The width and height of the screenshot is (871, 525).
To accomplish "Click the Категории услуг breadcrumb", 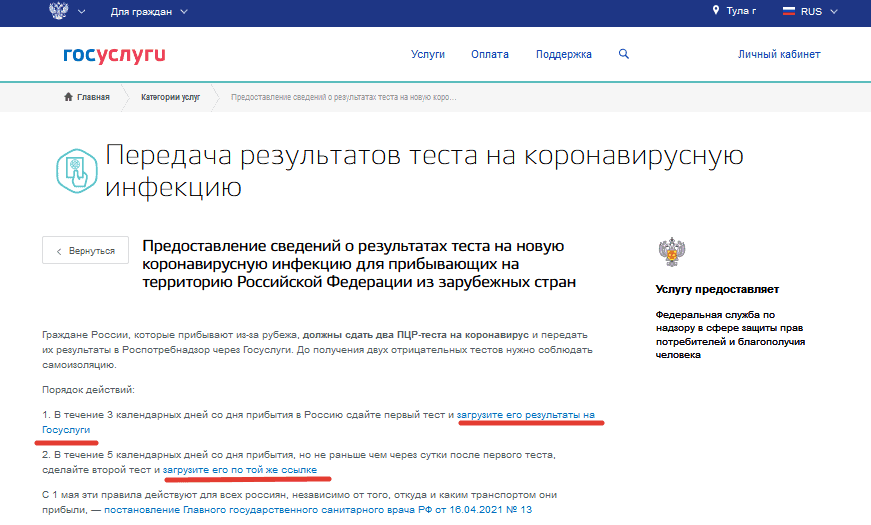I will pos(170,97).
